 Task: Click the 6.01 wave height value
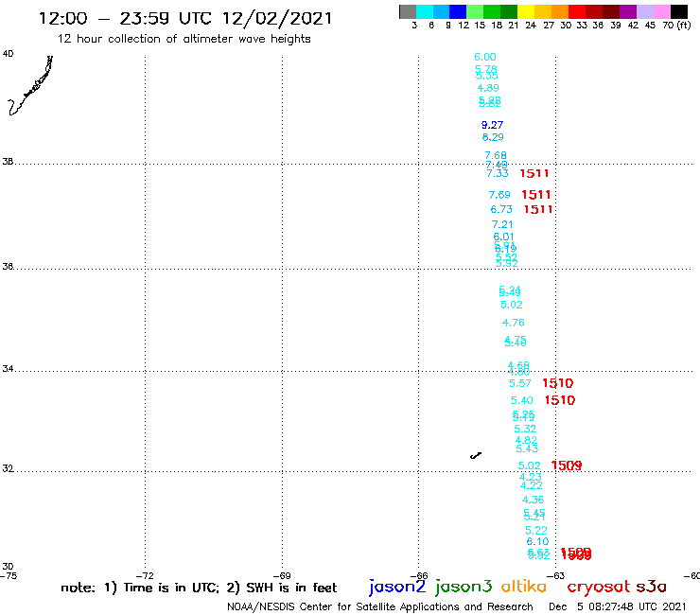pos(503,237)
